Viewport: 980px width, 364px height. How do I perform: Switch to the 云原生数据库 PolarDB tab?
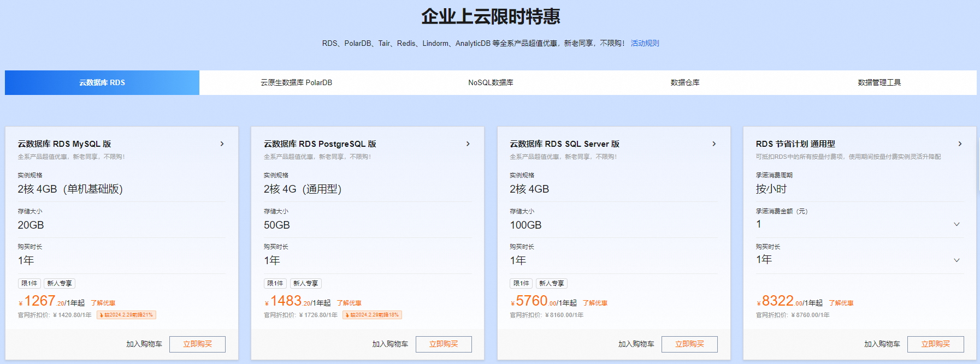[x=297, y=82]
